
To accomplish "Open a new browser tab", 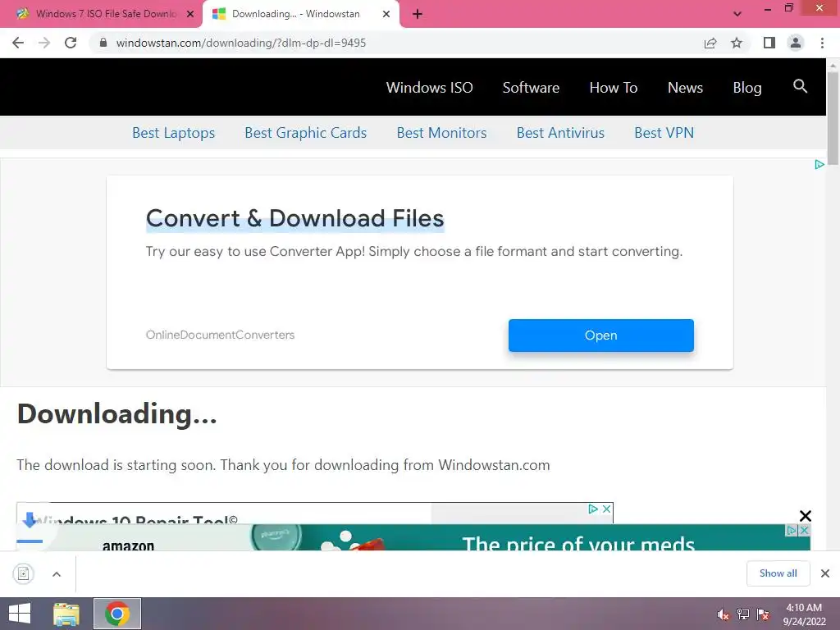I will [x=418, y=15].
